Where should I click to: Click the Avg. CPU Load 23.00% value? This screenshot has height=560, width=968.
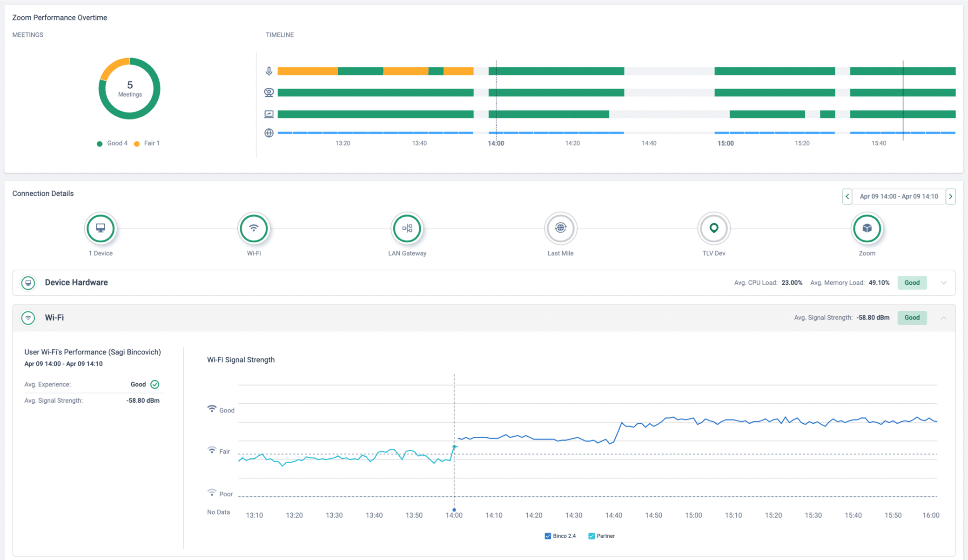[x=792, y=283]
